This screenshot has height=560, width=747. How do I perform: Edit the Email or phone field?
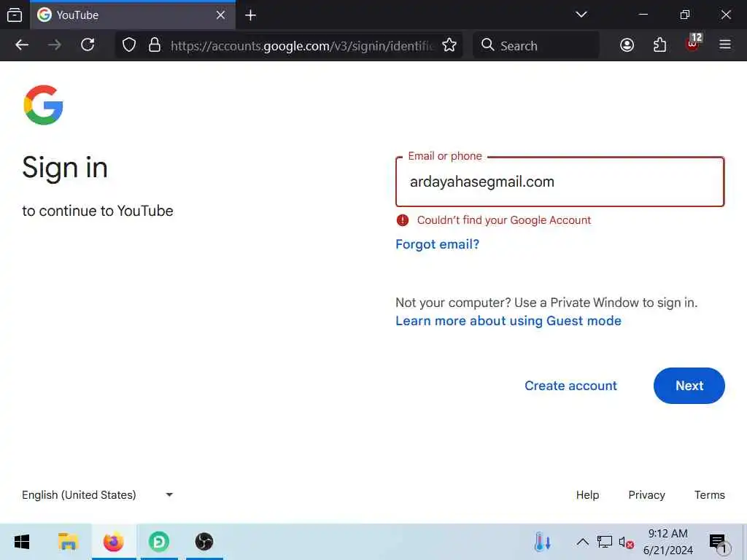(560, 182)
